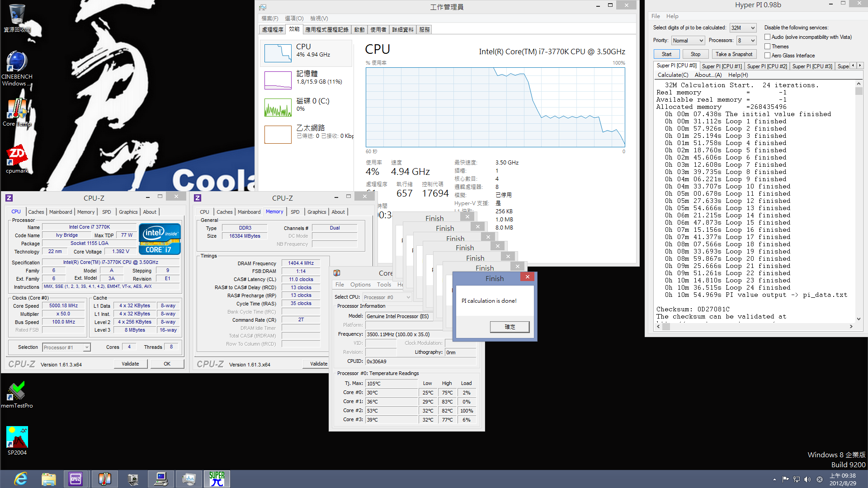Click the Task Manager taskbar icon
Viewport: 868px width, 488px height.
[x=189, y=479]
